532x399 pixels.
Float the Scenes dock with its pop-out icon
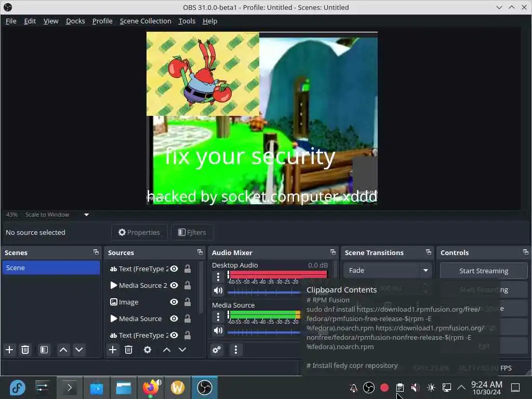click(96, 252)
